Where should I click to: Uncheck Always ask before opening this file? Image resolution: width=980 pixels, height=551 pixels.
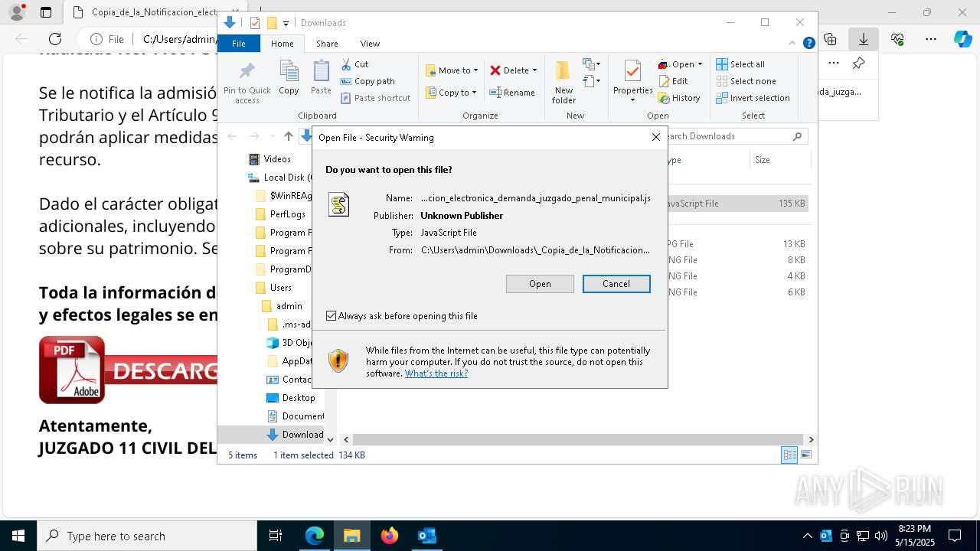coord(332,315)
